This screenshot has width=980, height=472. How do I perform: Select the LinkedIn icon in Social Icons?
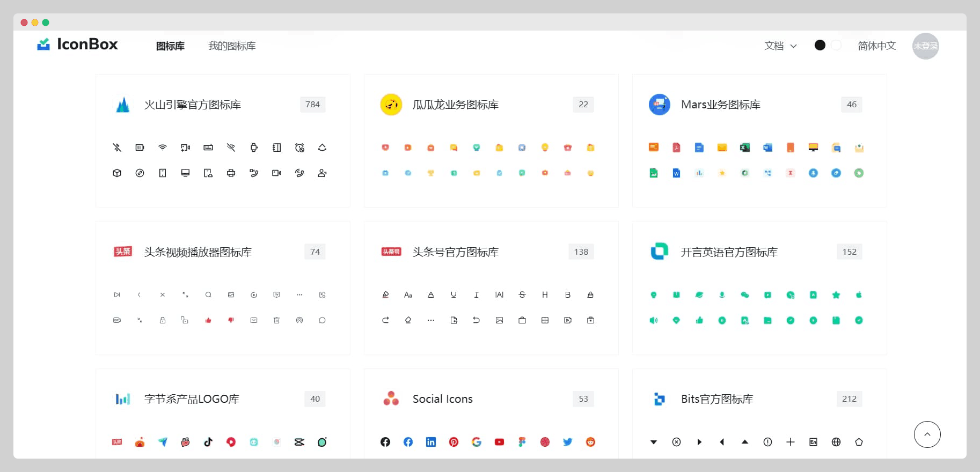pyautogui.click(x=431, y=442)
